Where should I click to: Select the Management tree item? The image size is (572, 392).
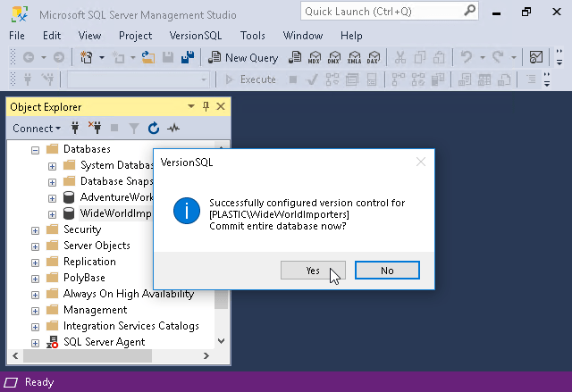(x=96, y=310)
